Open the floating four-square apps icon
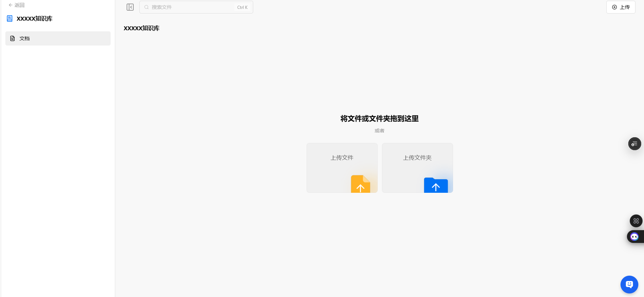Image resolution: width=644 pixels, height=297 pixels. click(x=636, y=221)
